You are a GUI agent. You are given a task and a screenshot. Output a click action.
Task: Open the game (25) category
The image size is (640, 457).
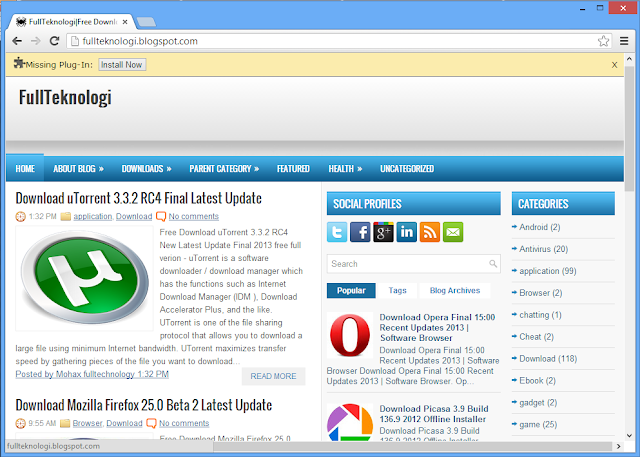538,425
